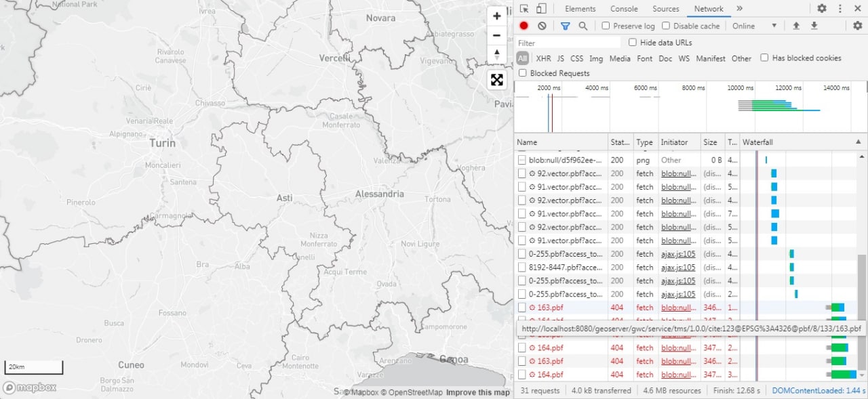Reset map bearing with compass button
Screen dimensions: 868x399
[x=497, y=55]
